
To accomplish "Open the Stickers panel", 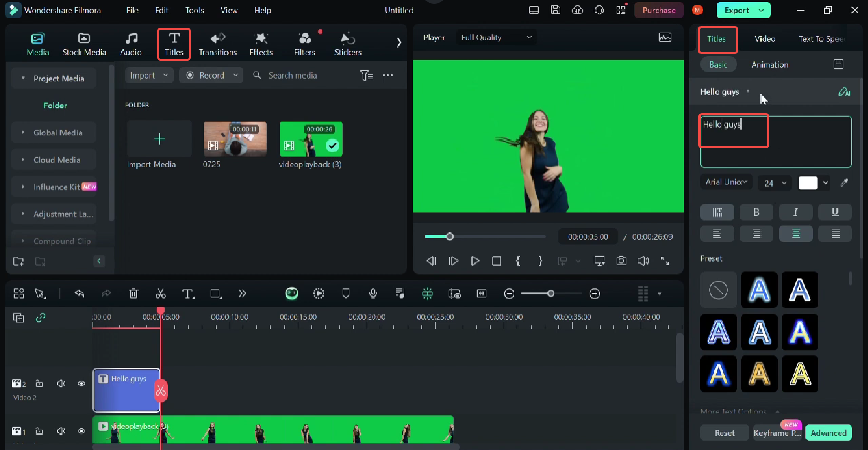I will click(347, 44).
